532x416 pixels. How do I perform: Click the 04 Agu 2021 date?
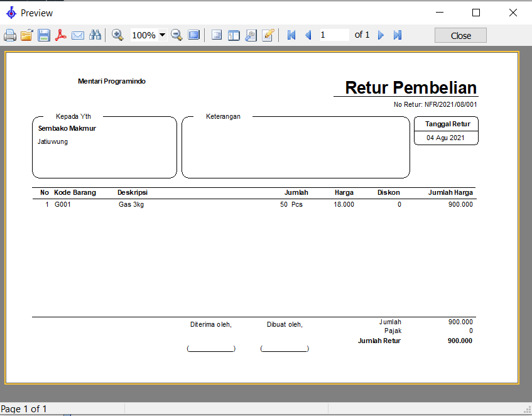(x=445, y=138)
